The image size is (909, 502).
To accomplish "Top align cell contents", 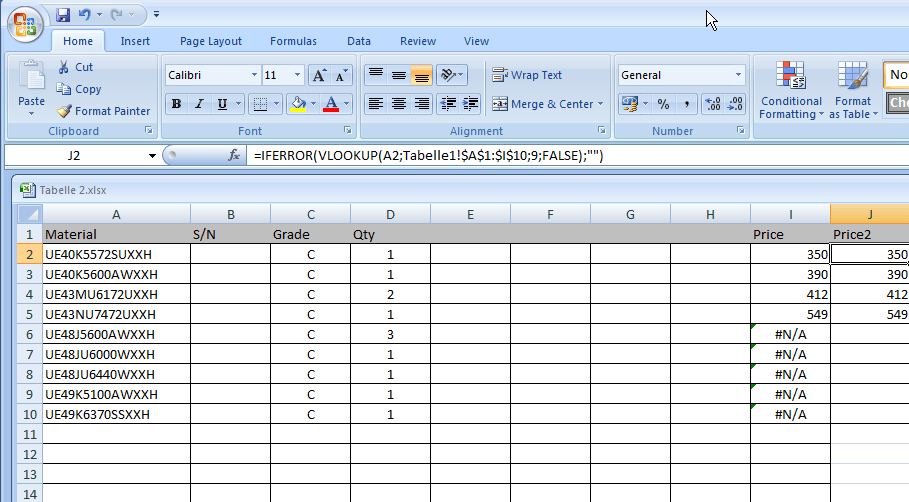I will click(376, 75).
